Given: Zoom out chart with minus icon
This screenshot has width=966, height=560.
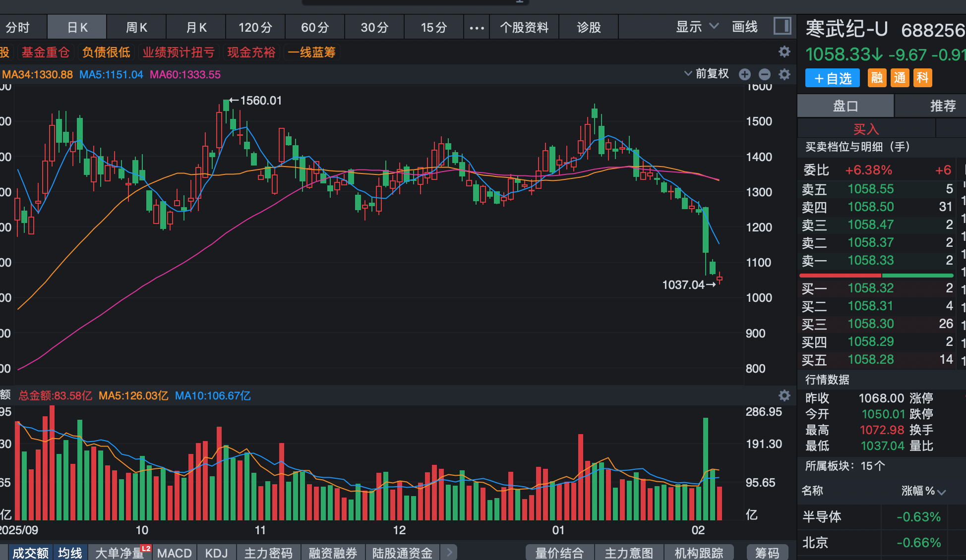Looking at the screenshot, I should 764,74.
